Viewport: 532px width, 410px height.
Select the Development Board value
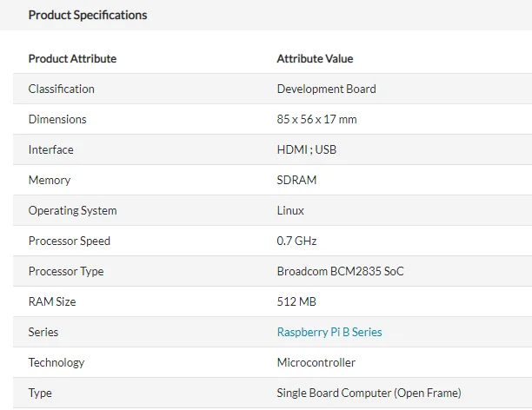[x=326, y=89]
